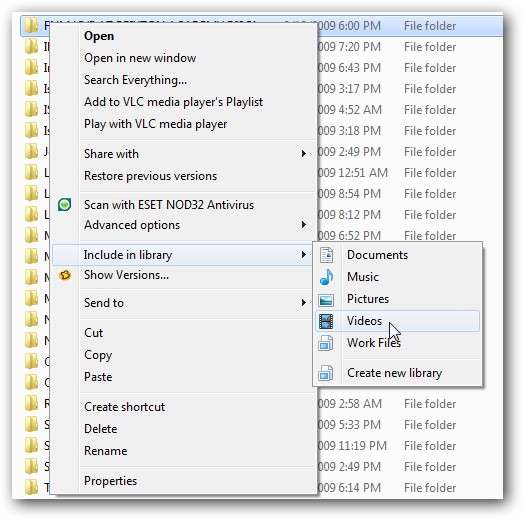Click File folder in the 11:19 PM row
This screenshot has height=519, width=523.
(430, 446)
